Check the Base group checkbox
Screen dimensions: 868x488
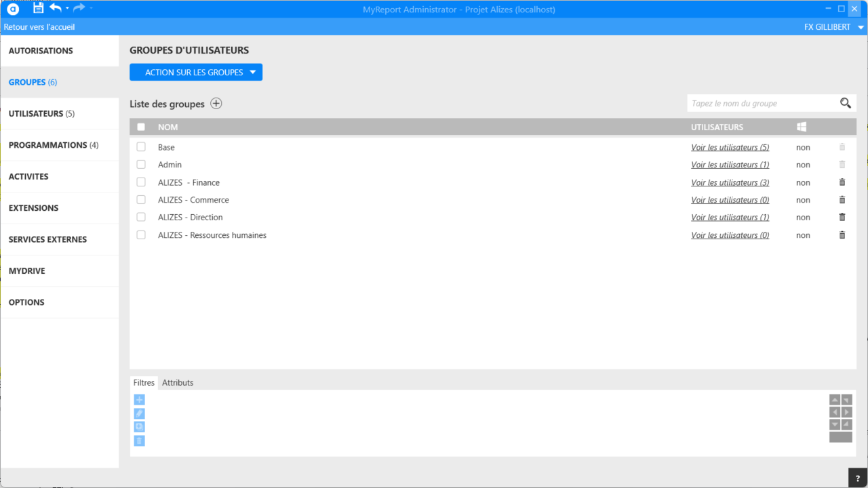pyautogui.click(x=141, y=147)
